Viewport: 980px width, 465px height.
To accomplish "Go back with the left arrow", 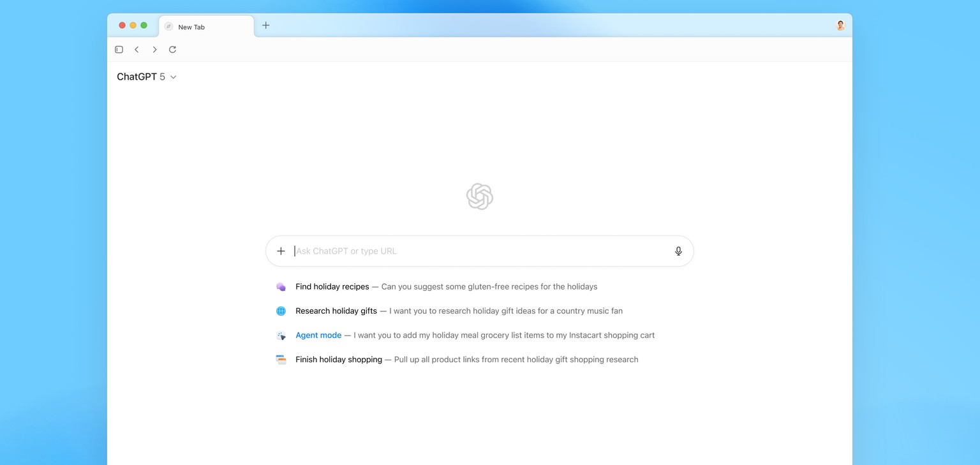I will click(137, 50).
